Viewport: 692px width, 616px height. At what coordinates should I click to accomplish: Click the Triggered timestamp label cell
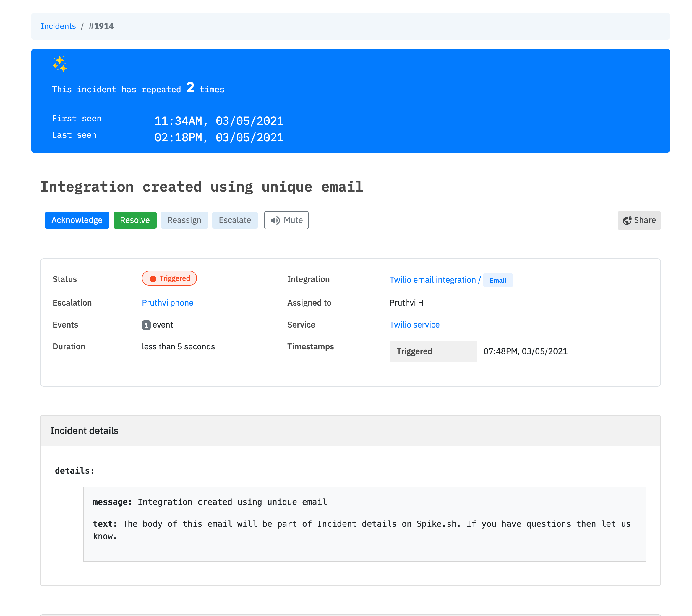tap(433, 351)
